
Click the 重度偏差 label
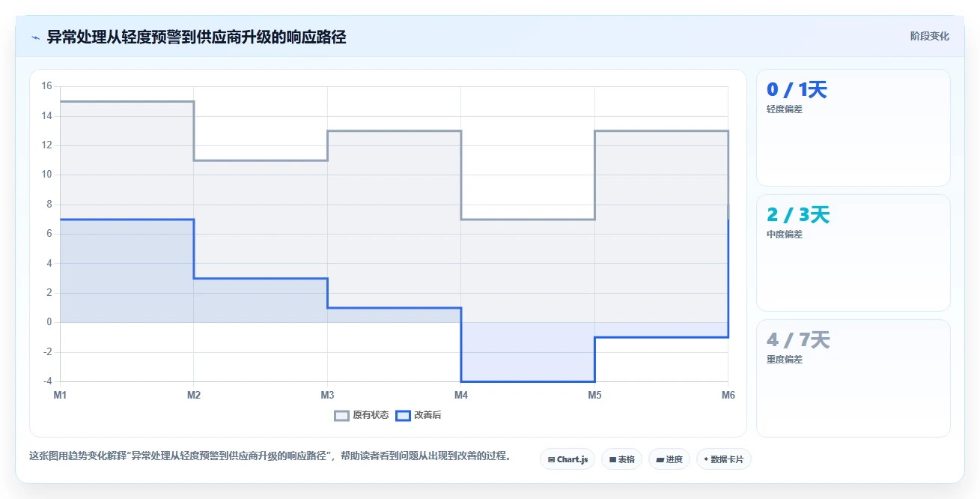pos(785,360)
